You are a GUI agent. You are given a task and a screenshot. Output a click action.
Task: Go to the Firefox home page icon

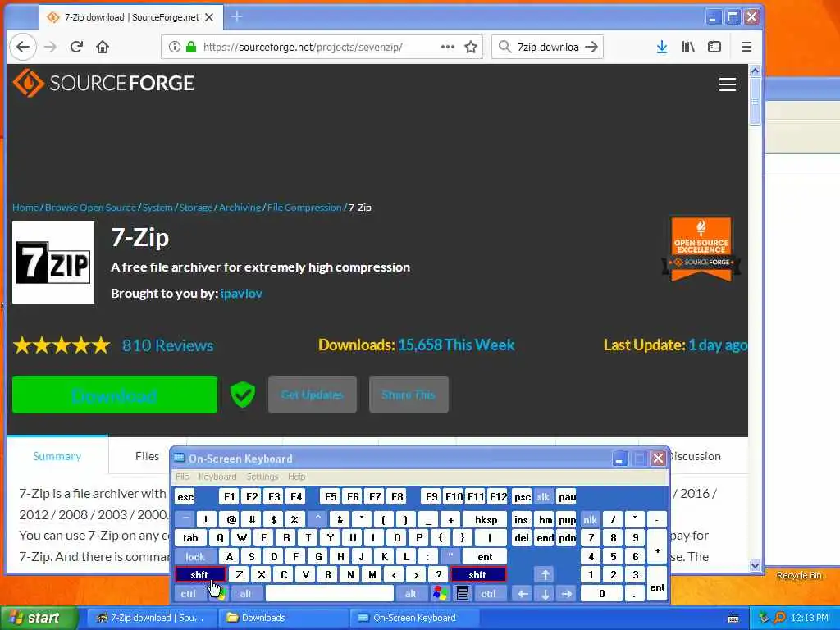(103, 47)
